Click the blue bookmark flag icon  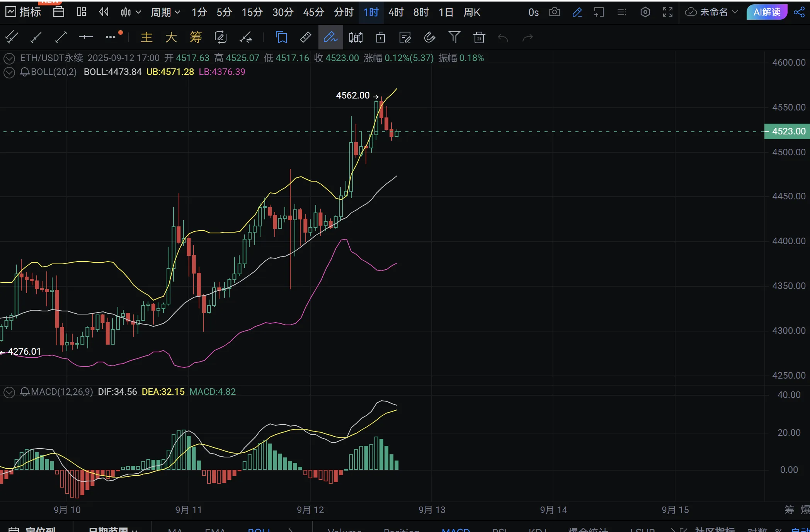pyautogui.click(x=281, y=37)
